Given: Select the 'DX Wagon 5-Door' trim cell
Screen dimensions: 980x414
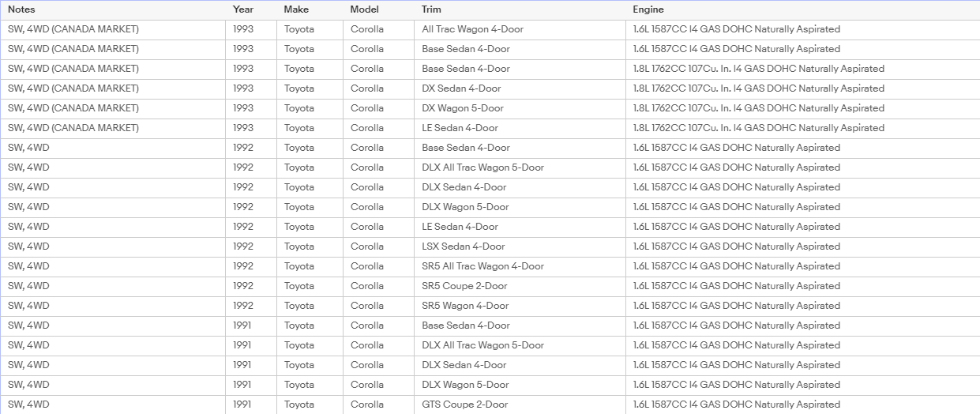Looking at the screenshot, I should click(520, 108).
